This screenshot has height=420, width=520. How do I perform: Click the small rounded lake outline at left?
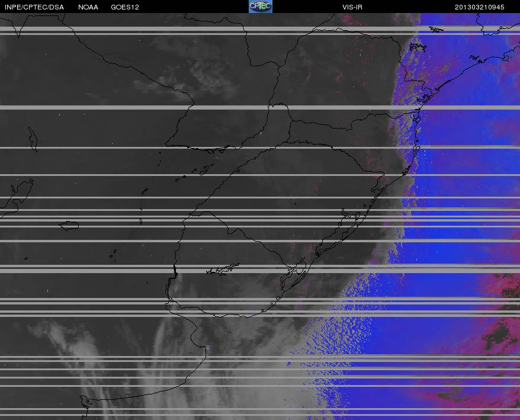click(x=69, y=226)
